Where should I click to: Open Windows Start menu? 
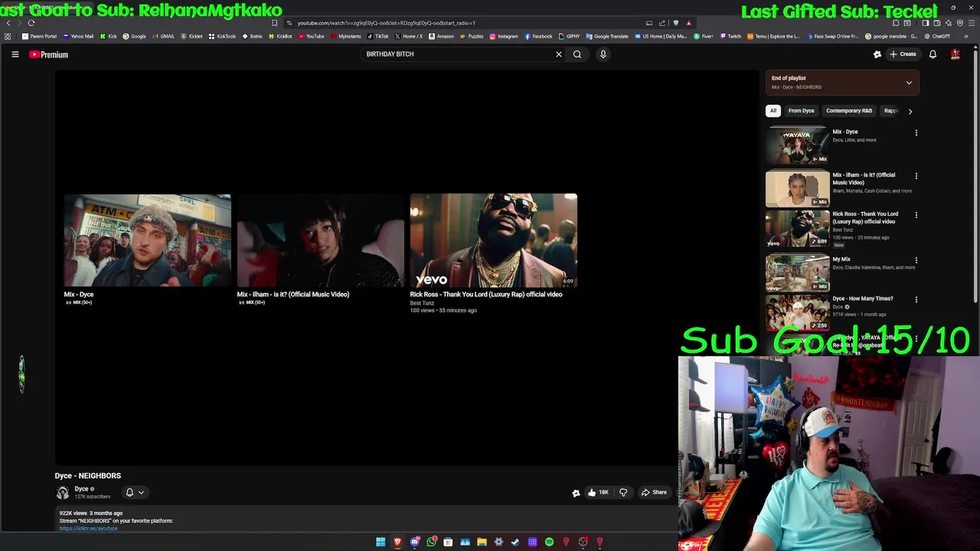(381, 542)
